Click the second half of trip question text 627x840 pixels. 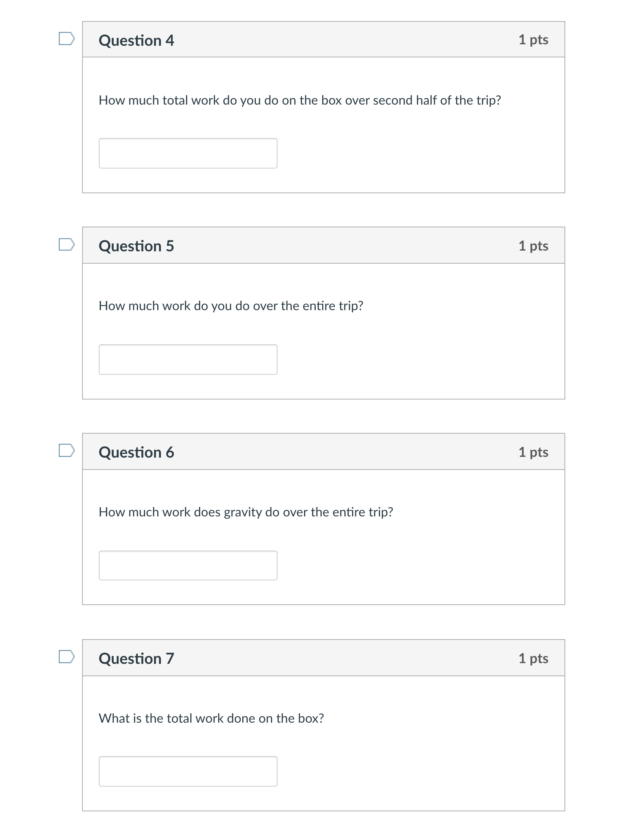click(300, 100)
